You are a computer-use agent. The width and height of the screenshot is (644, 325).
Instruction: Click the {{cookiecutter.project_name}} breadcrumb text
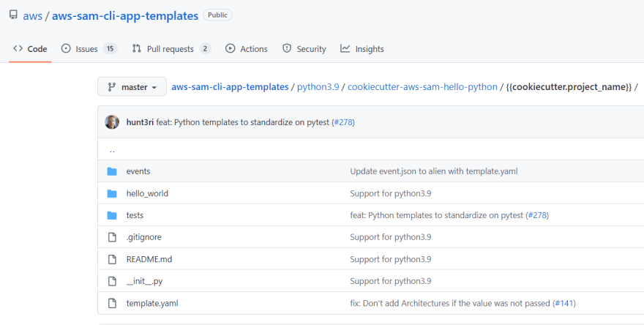[569, 87]
